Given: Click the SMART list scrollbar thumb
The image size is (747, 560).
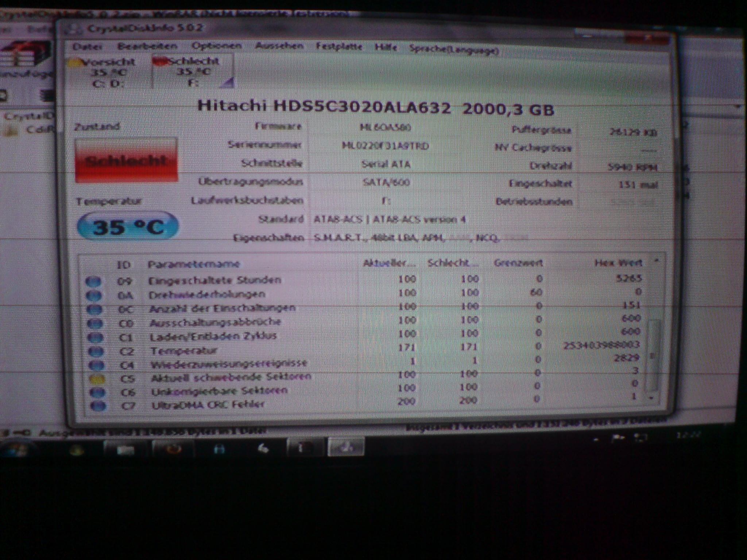Looking at the screenshot, I should point(652,355).
